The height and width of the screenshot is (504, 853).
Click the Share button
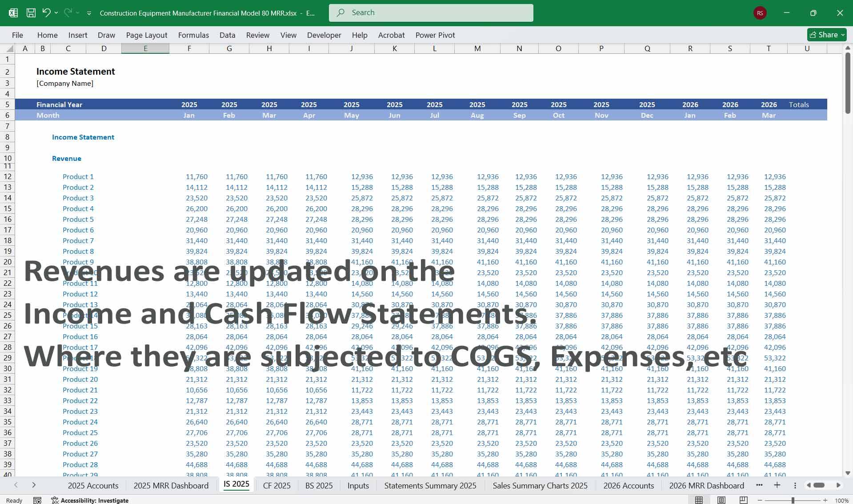pos(827,35)
